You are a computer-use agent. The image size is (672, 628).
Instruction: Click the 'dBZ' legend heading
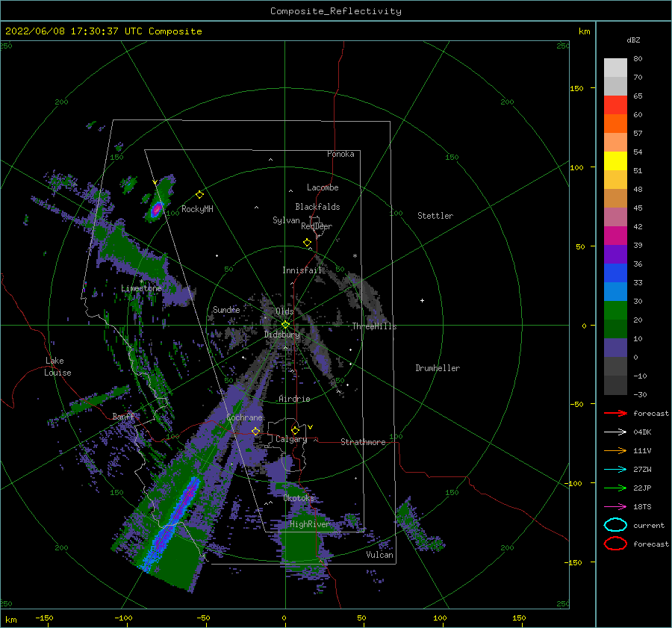pos(633,40)
